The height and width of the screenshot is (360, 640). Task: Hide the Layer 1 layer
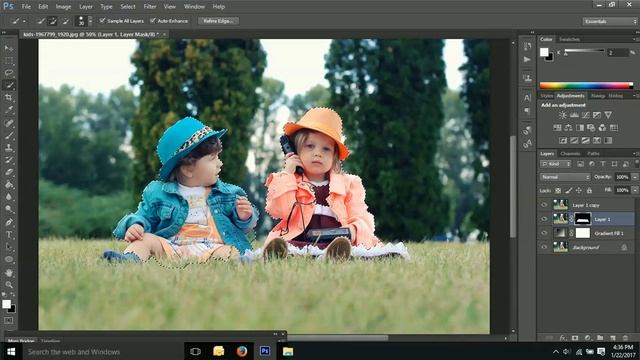[x=544, y=219]
